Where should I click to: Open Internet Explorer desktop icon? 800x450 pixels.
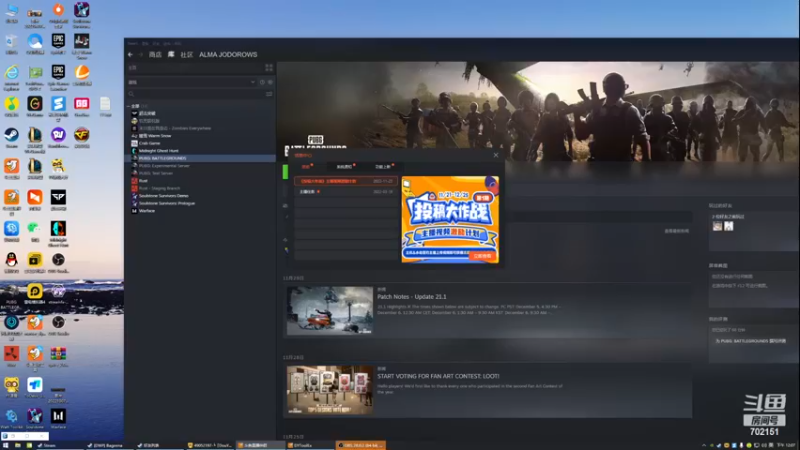point(11,72)
